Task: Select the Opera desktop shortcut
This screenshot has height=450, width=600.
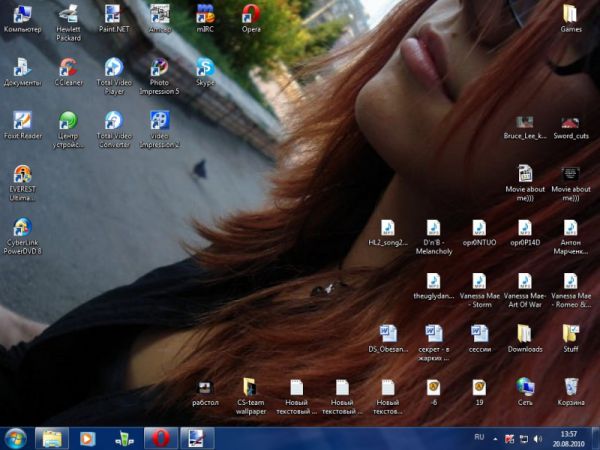Action: [251, 15]
